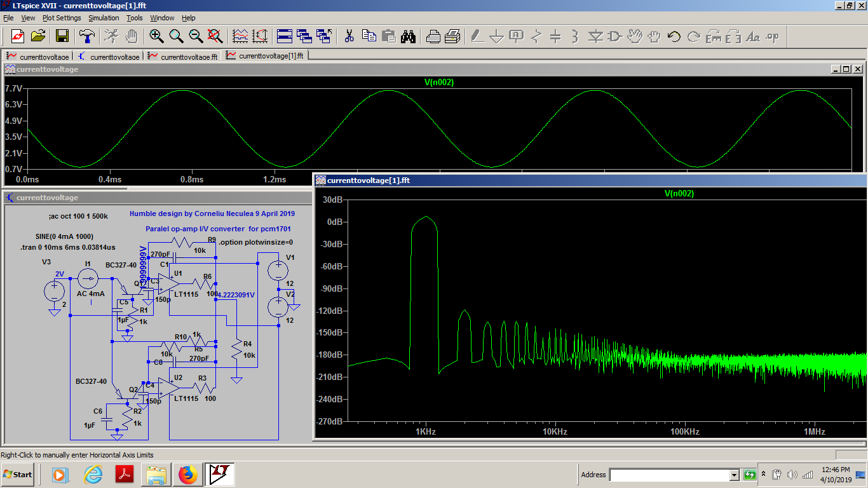Save with the floppy disk icon

click(62, 36)
